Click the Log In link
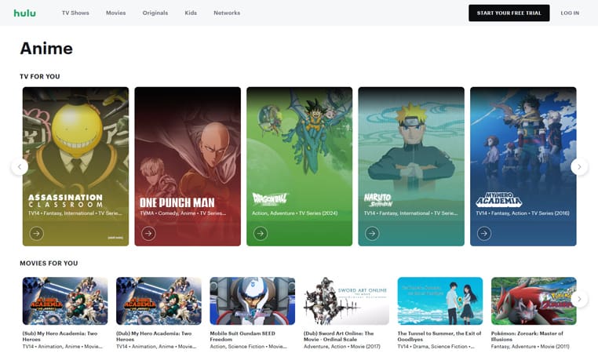 click(x=570, y=13)
